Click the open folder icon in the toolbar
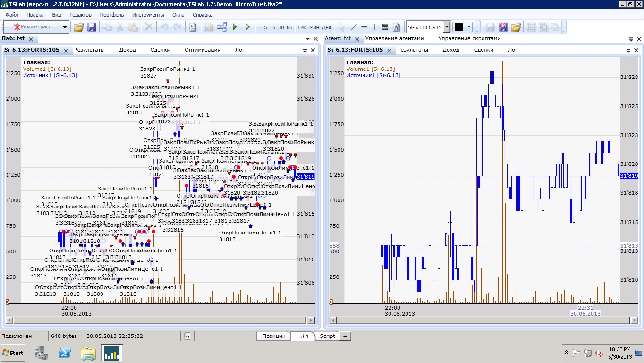644x363 pixels. [78, 27]
